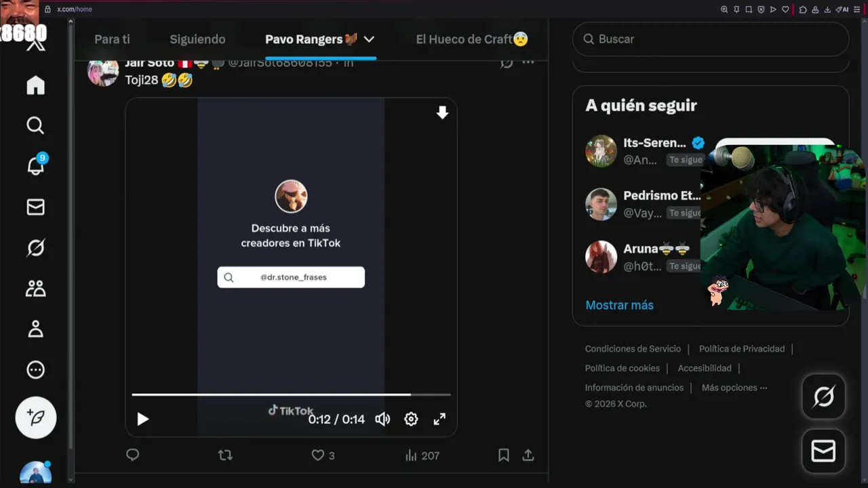This screenshot has height=488, width=868.
Task: Open Pedrismo Et... suggested profile
Action: (662, 195)
